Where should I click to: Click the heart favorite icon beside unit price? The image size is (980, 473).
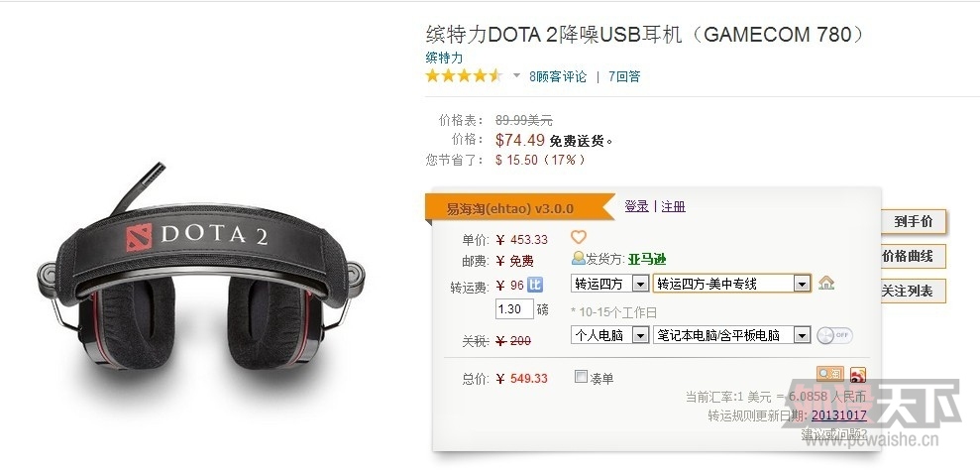coord(579,237)
